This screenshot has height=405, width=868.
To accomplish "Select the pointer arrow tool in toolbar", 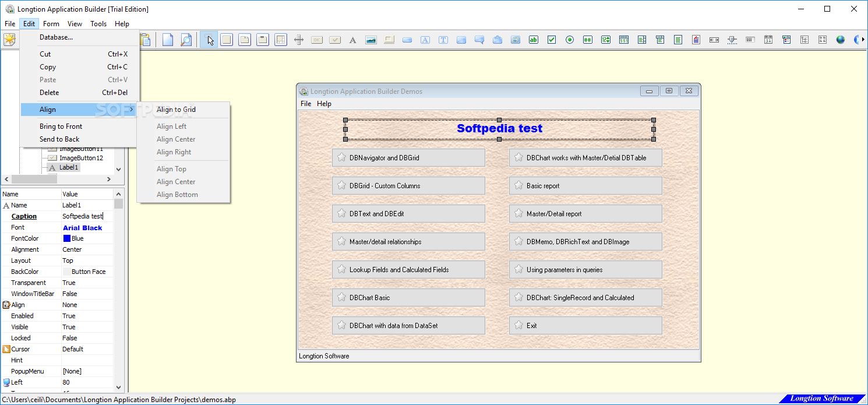I will click(x=210, y=40).
